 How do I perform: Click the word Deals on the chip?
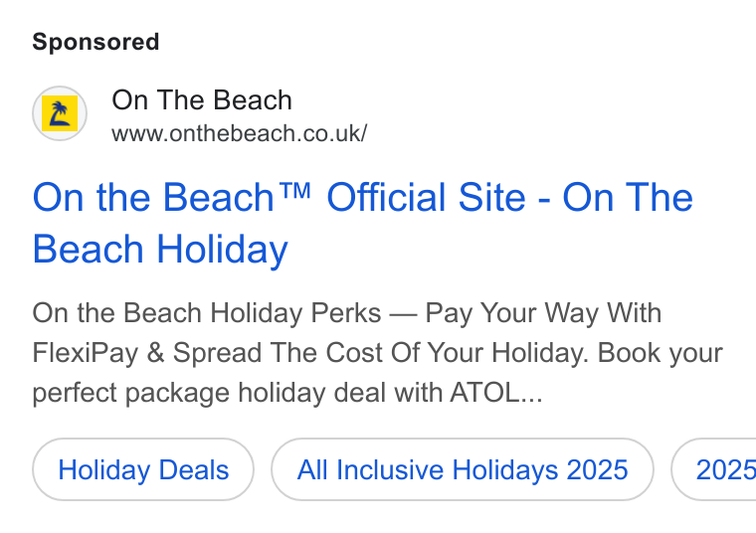point(193,470)
